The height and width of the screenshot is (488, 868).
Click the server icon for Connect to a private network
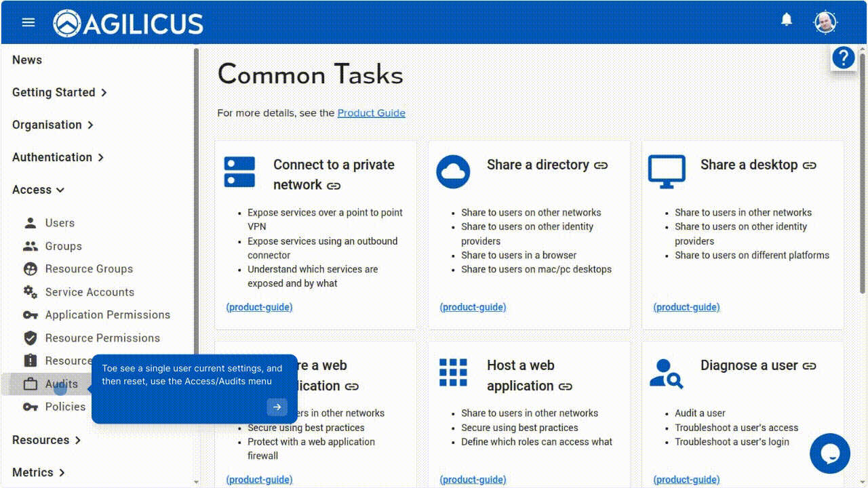pyautogui.click(x=239, y=171)
